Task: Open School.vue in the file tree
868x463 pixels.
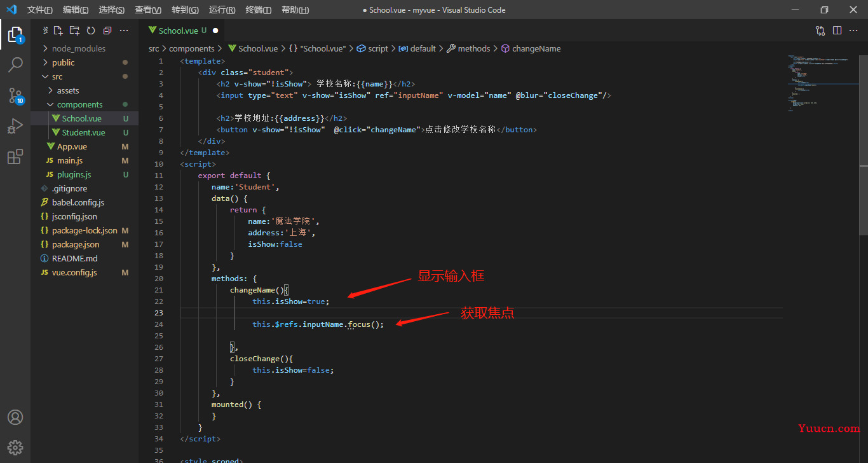Action: pos(85,118)
